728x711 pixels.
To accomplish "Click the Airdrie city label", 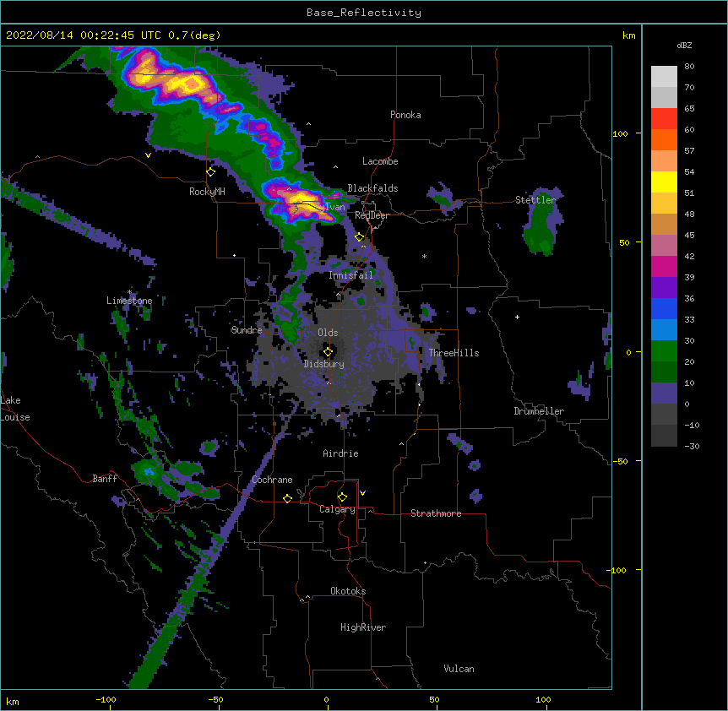I will [340, 453].
